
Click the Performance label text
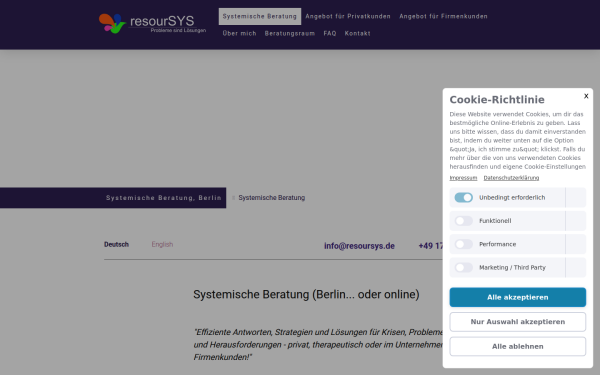pyautogui.click(x=497, y=244)
